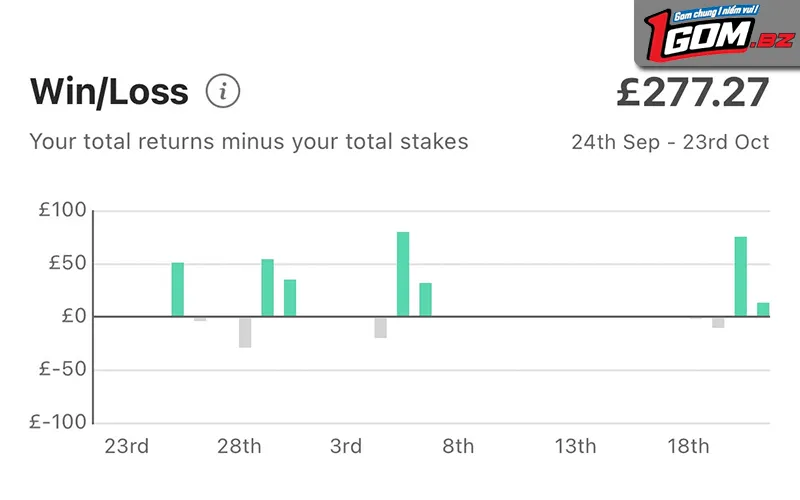Click the £277.27 total amount
The height and width of the screenshot is (500, 800).
tap(692, 92)
